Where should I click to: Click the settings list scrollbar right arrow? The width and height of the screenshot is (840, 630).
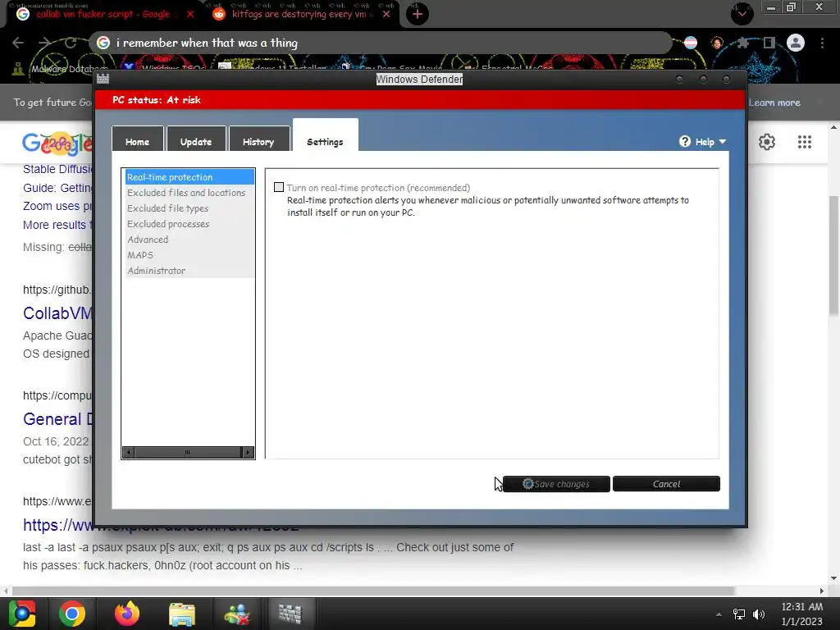click(248, 452)
